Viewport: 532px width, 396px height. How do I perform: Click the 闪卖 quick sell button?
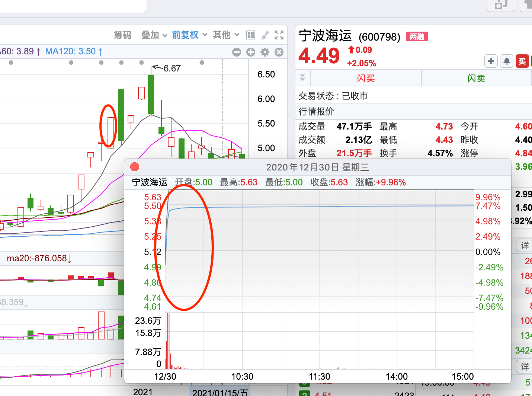477,78
